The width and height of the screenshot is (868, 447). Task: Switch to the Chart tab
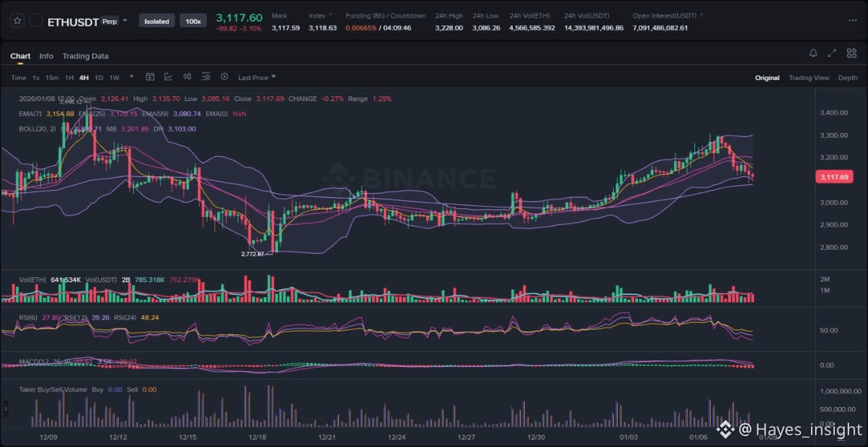pyautogui.click(x=20, y=56)
